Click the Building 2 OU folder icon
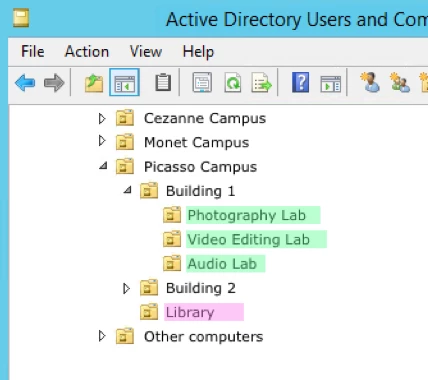This screenshot has width=428, height=380. (x=149, y=287)
